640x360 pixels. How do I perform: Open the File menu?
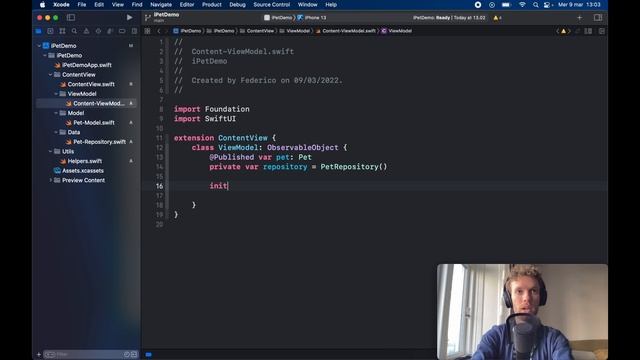tap(82, 5)
